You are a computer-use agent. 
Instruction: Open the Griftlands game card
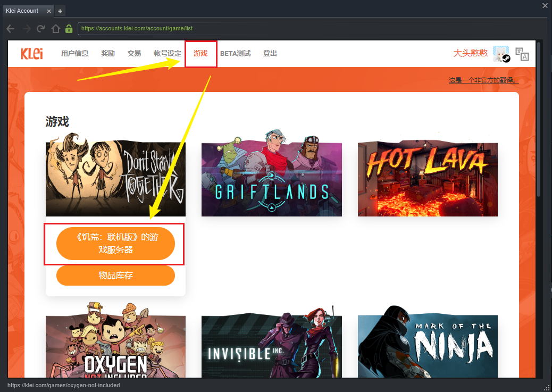coord(271,173)
